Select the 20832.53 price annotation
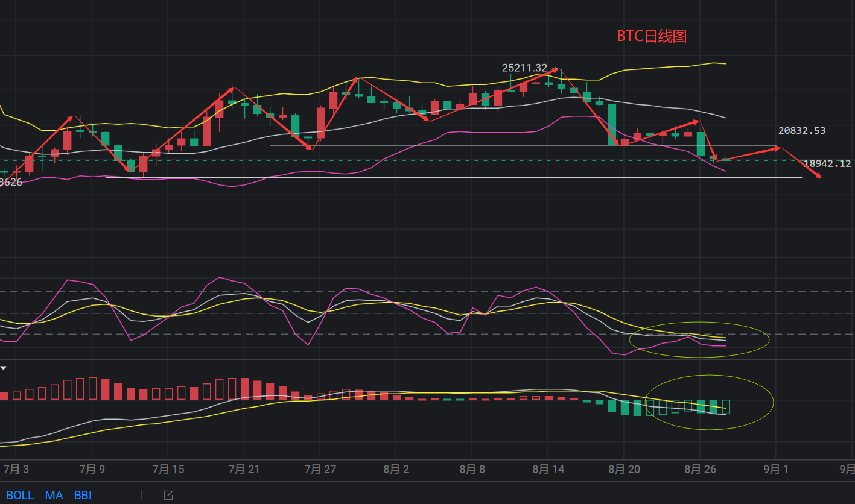The height and width of the screenshot is (504, 855). pyautogui.click(x=801, y=130)
